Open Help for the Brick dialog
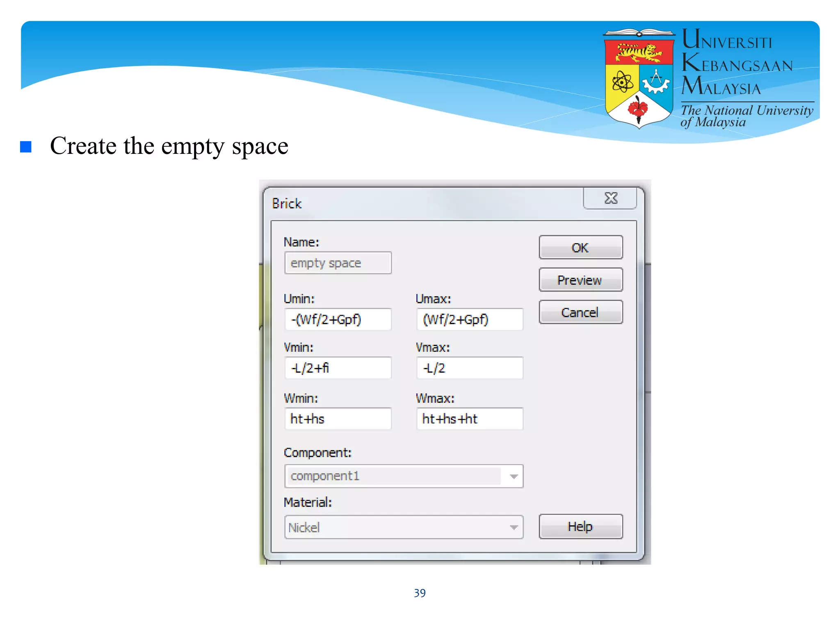Screen dimensions: 840x630 pyautogui.click(x=580, y=526)
